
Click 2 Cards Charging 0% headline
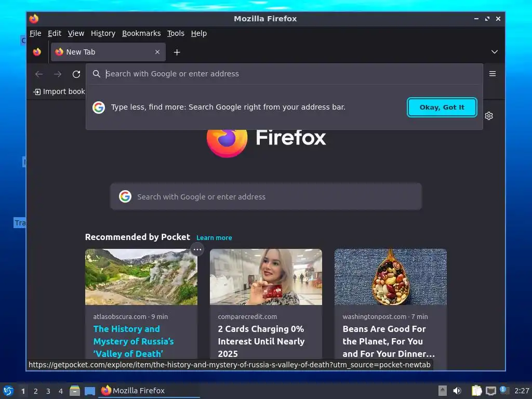pos(261,341)
